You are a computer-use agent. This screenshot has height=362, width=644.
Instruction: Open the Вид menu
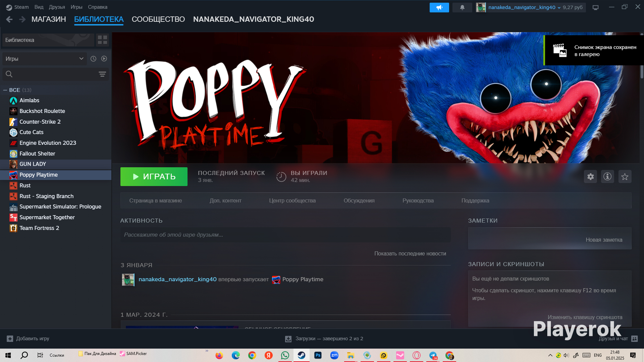pos(39,7)
